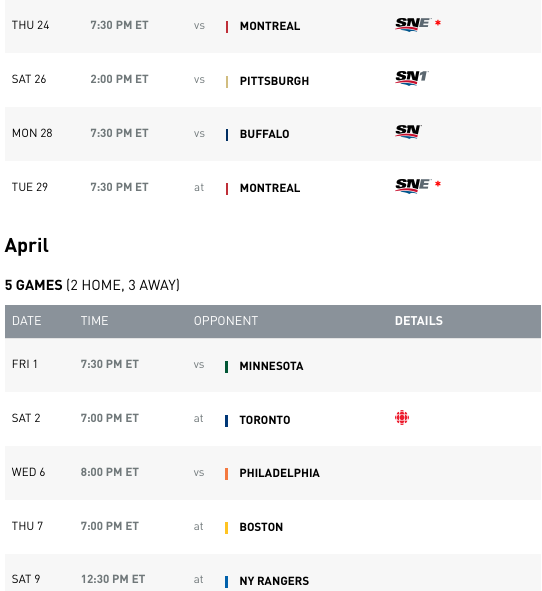Screen dimensions: 542x591
Task: Select the BOSTON opponent name
Action: click(x=261, y=527)
